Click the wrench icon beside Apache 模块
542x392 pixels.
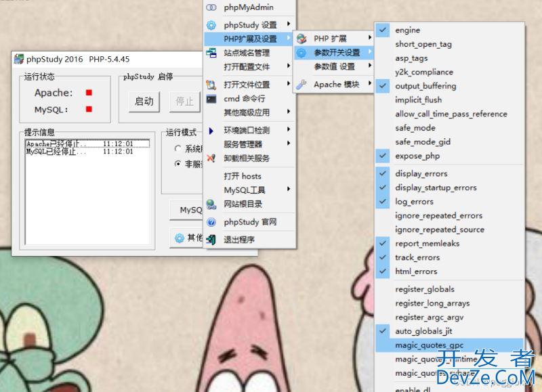301,84
